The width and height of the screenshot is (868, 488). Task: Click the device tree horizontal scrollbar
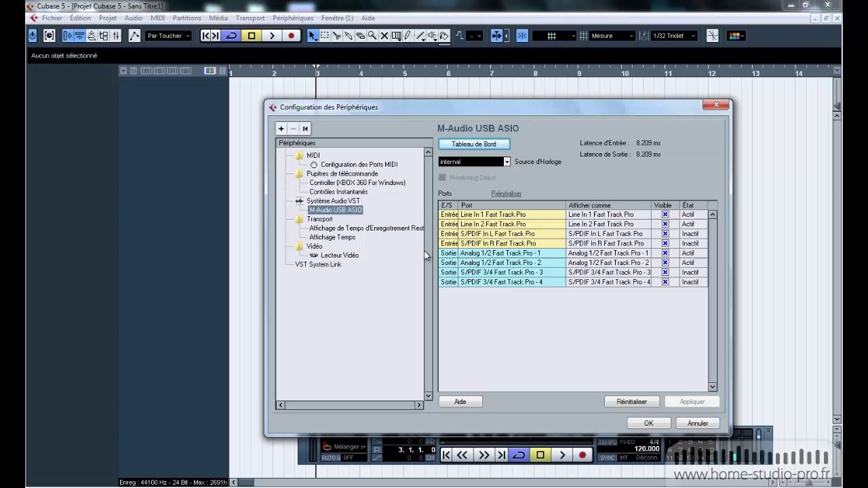point(350,405)
